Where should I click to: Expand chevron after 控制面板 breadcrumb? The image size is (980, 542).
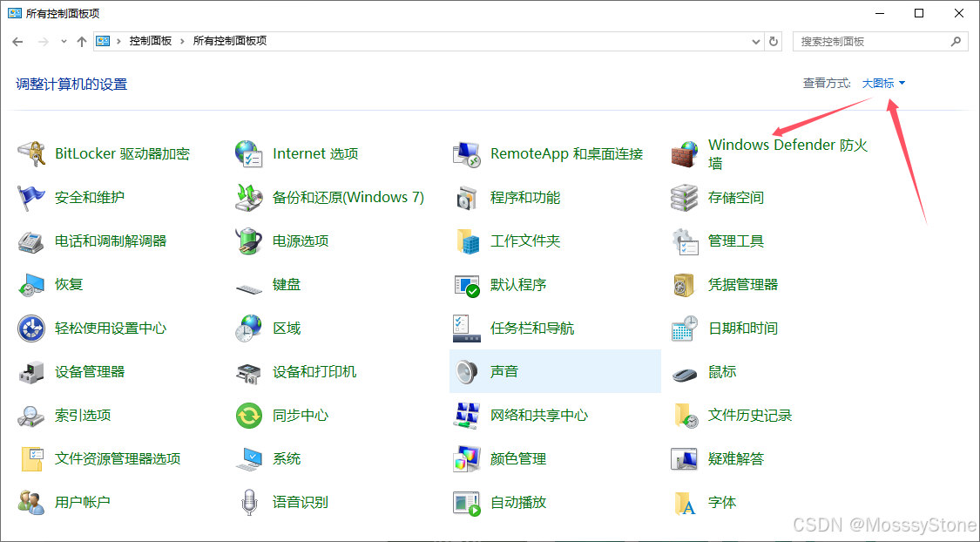pyautogui.click(x=183, y=41)
